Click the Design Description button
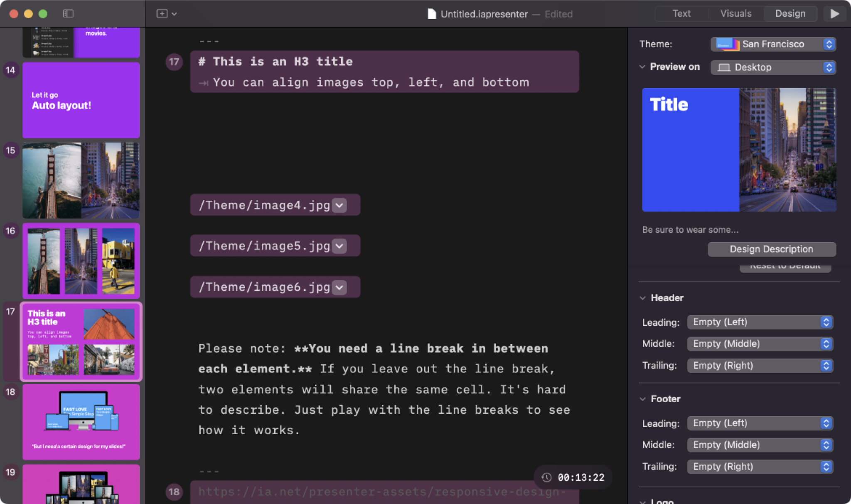The image size is (851, 504). (771, 249)
